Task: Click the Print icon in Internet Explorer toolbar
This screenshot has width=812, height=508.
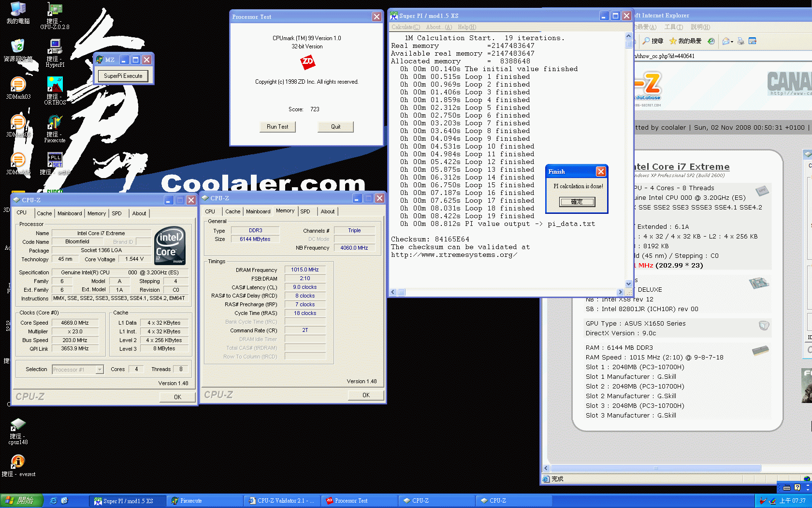Action: (x=740, y=41)
